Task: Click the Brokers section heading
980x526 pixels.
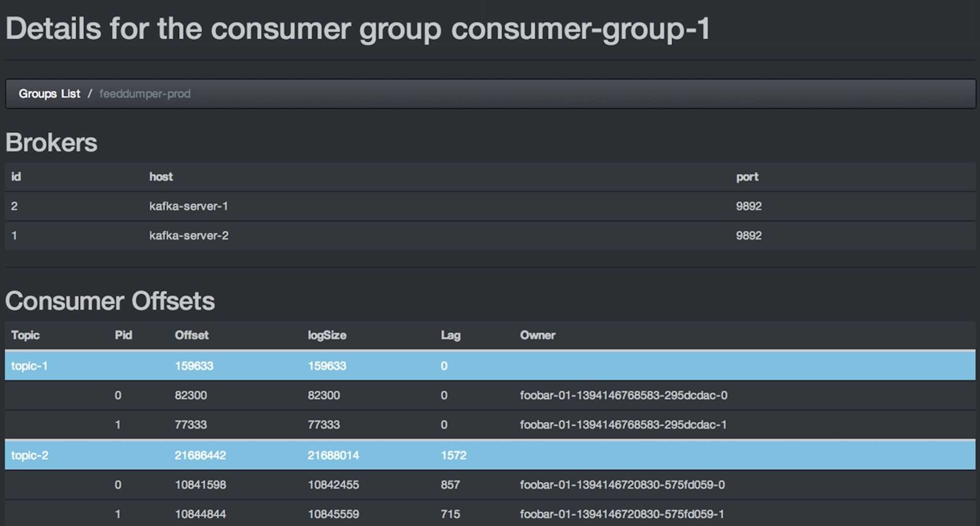Action: tap(52, 142)
